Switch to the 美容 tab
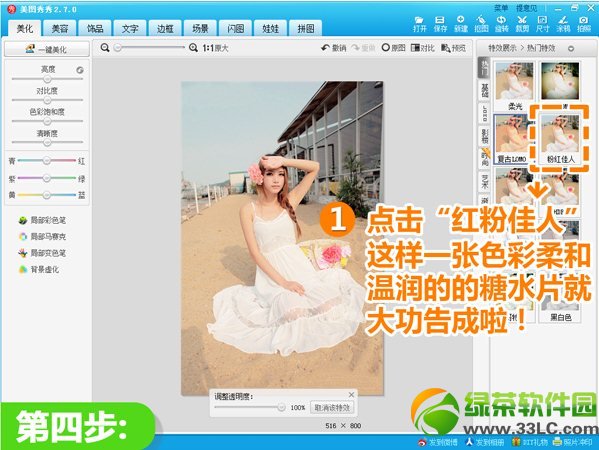 coord(60,29)
